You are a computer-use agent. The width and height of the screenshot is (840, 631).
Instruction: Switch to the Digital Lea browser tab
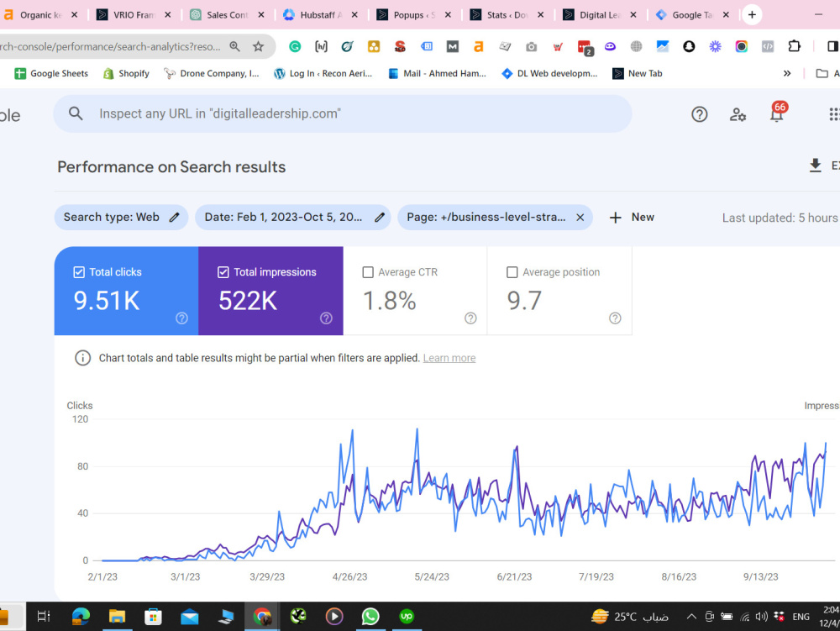point(600,15)
